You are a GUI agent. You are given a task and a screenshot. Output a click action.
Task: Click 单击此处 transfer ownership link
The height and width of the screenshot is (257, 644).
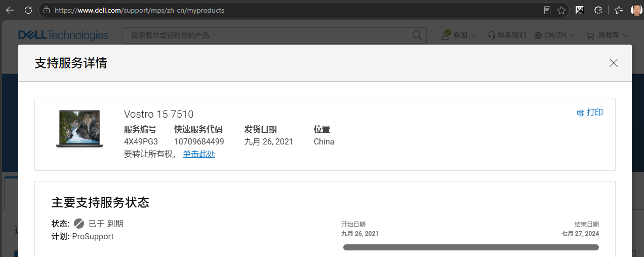(199, 154)
